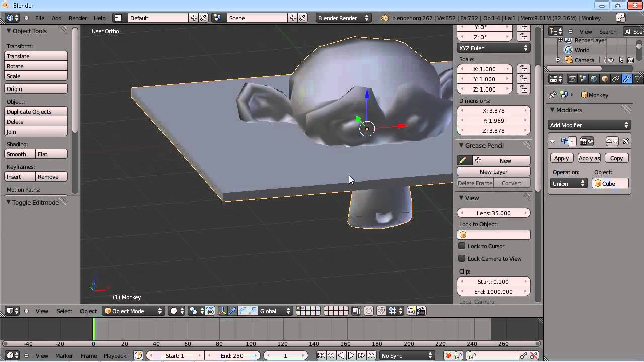The height and width of the screenshot is (362, 644).
Task: Toggle Camera visibility eye in outliner
Action: (x=611, y=60)
